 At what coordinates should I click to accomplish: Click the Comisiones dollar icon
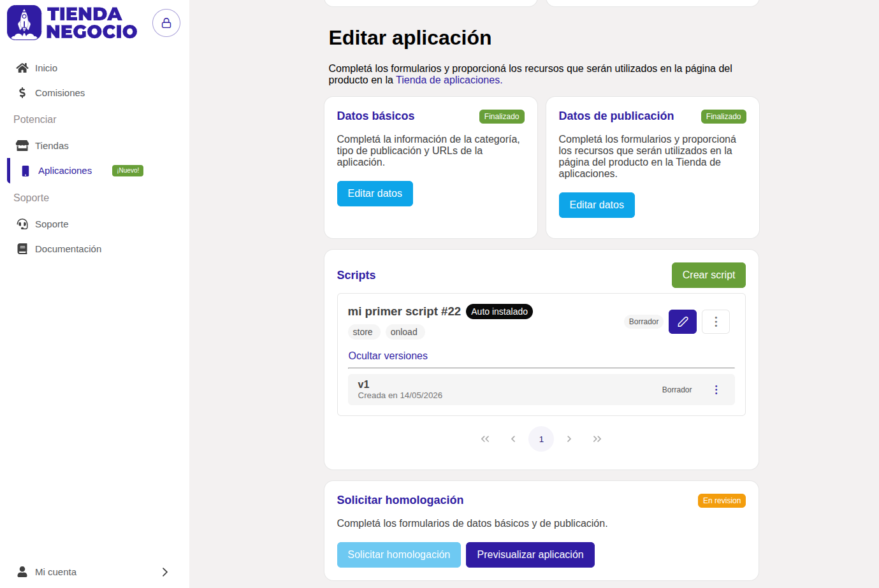pos(22,93)
